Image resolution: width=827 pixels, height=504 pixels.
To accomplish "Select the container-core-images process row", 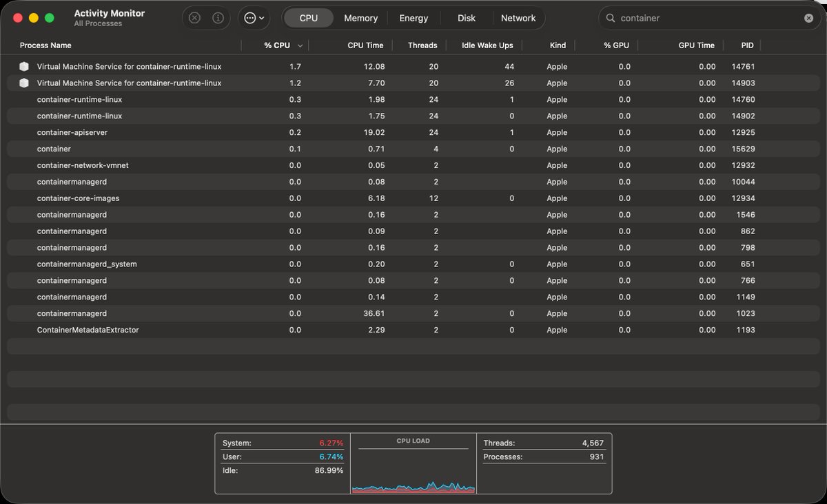I will pyautogui.click(x=413, y=198).
